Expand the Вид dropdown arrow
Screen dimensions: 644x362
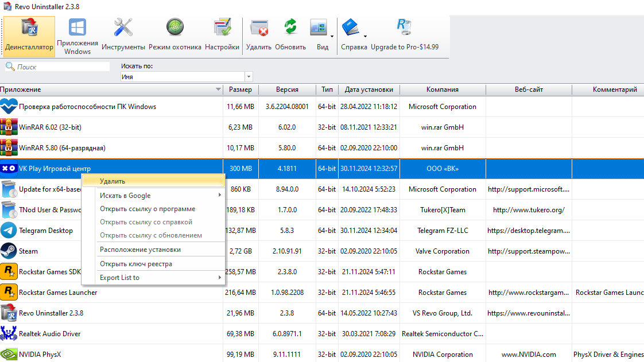(x=332, y=36)
